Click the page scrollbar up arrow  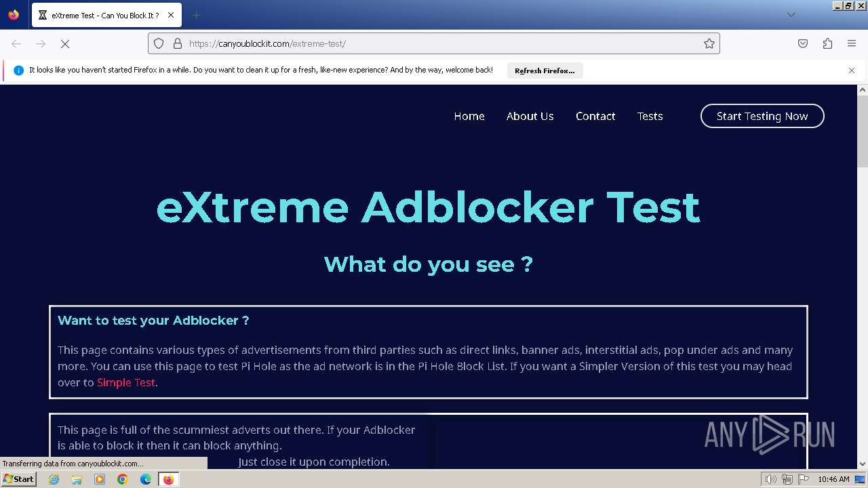point(863,89)
